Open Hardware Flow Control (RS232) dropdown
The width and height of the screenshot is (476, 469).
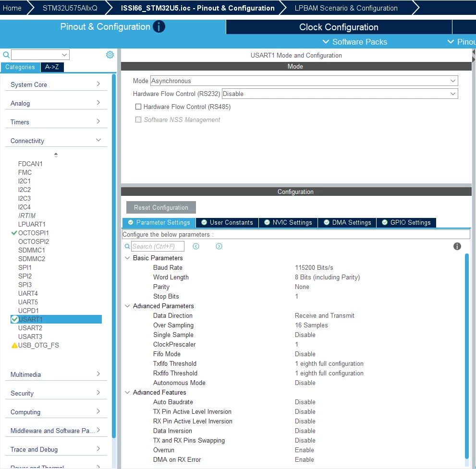340,94
